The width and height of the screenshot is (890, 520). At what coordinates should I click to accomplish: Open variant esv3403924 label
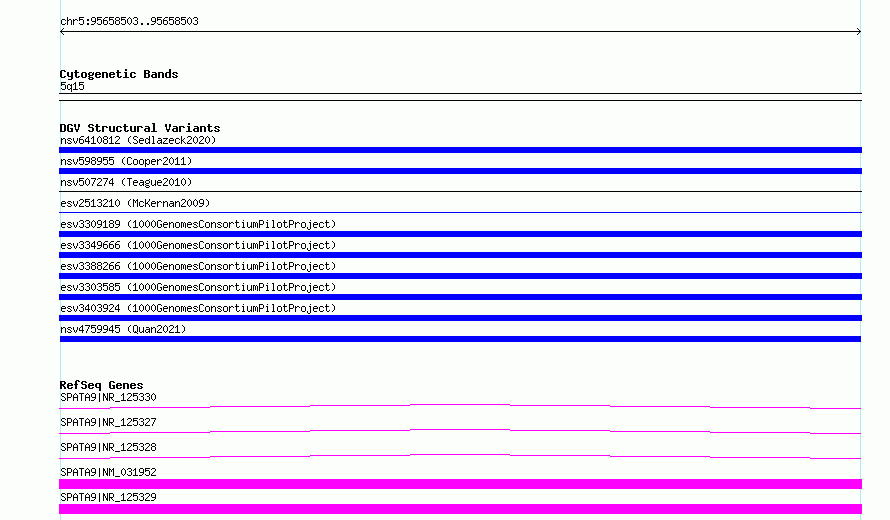pos(198,308)
